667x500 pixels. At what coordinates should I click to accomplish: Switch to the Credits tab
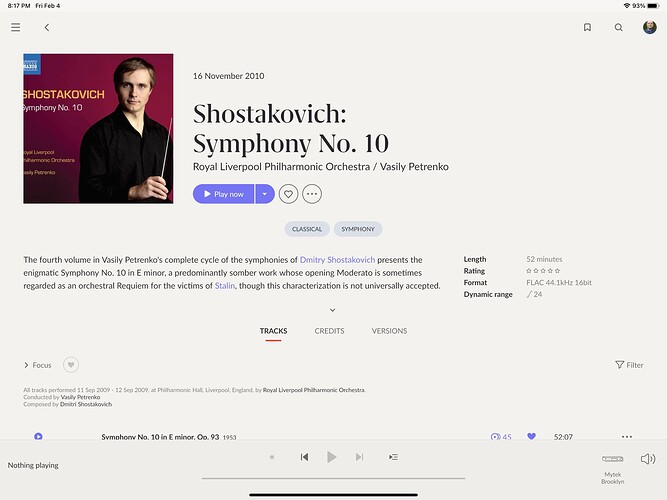(x=329, y=331)
